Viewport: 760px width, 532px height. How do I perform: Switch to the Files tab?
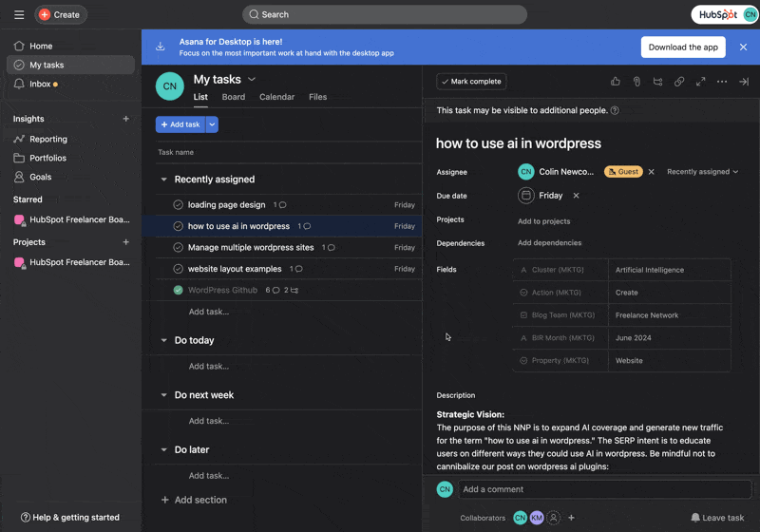(317, 97)
